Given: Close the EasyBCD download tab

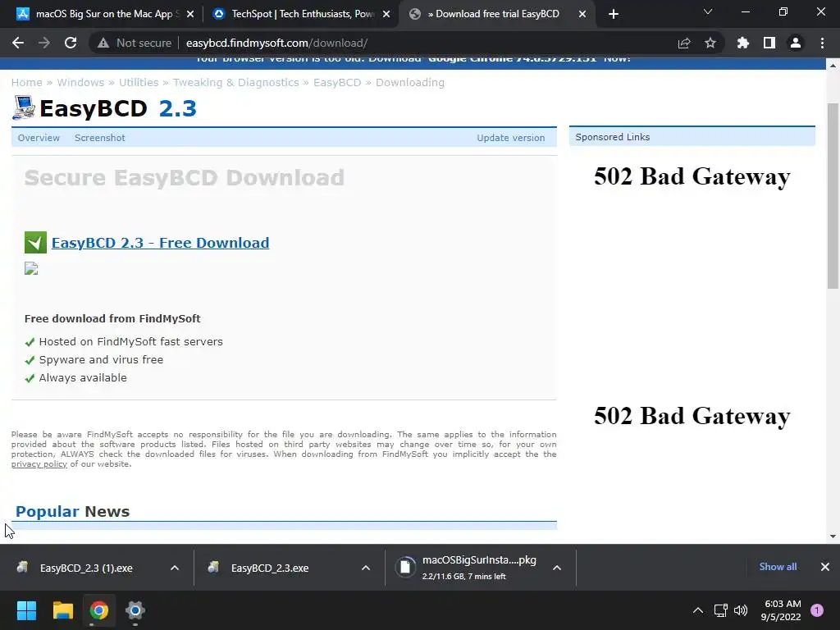Looking at the screenshot, I should coord(582,14).
